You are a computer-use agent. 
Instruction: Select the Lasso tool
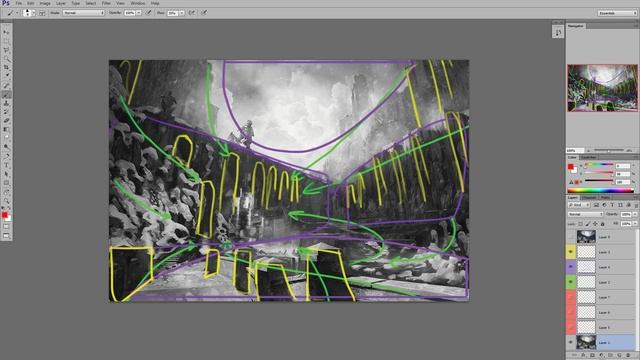click(x=6, y=50)
